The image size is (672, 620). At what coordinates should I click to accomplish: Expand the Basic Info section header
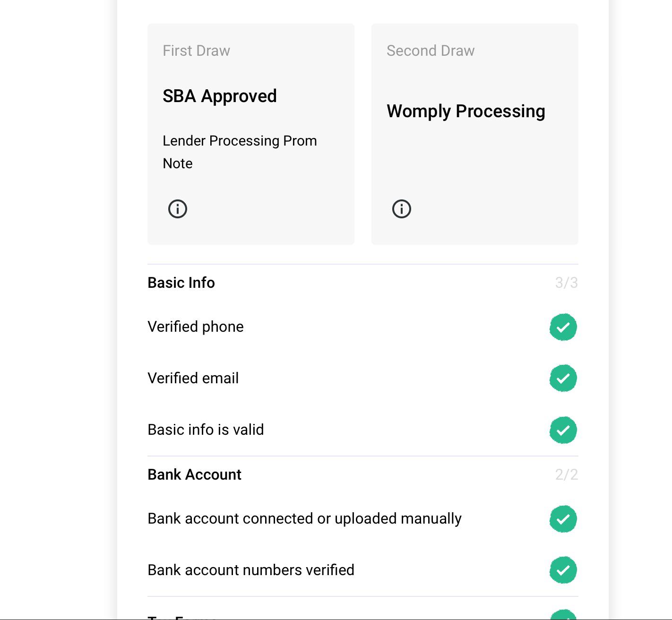[181, 283]
